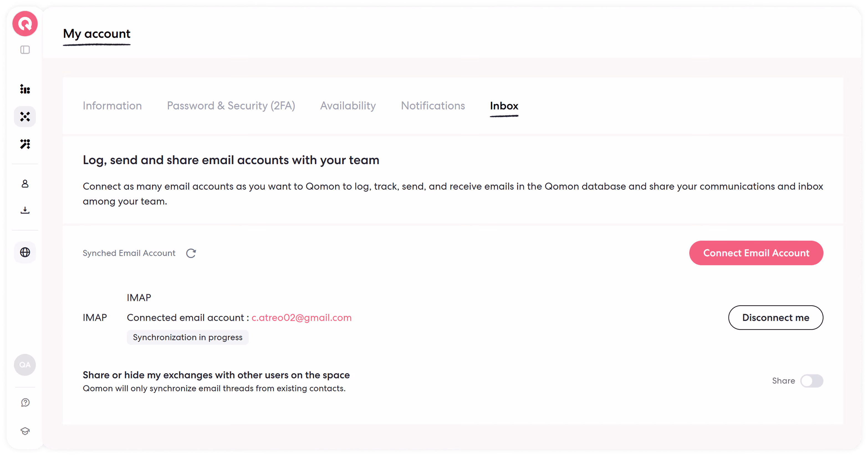The image size is (868, 456).
Task: Collapse the sidebar with the panel icon
Action: click(25, 50)
